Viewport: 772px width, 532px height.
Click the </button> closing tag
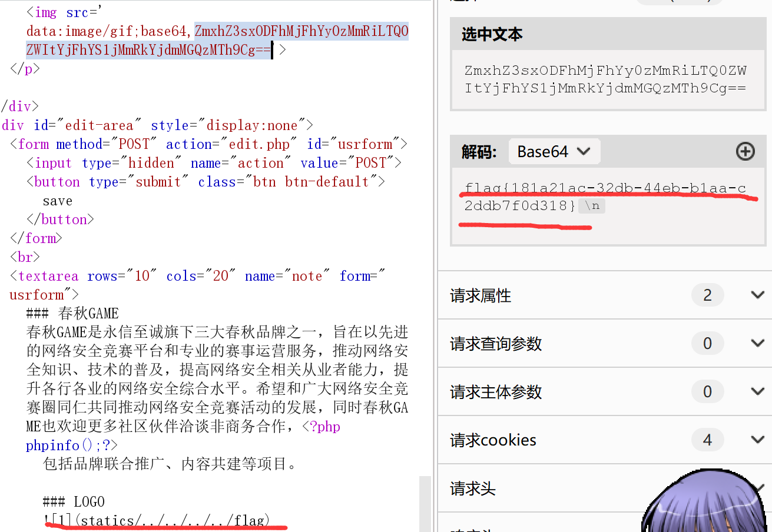60,220
